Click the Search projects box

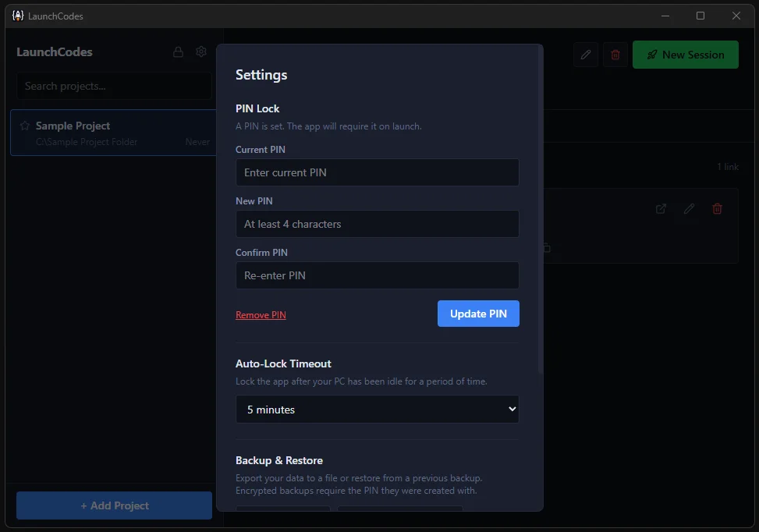pos(114,86)
